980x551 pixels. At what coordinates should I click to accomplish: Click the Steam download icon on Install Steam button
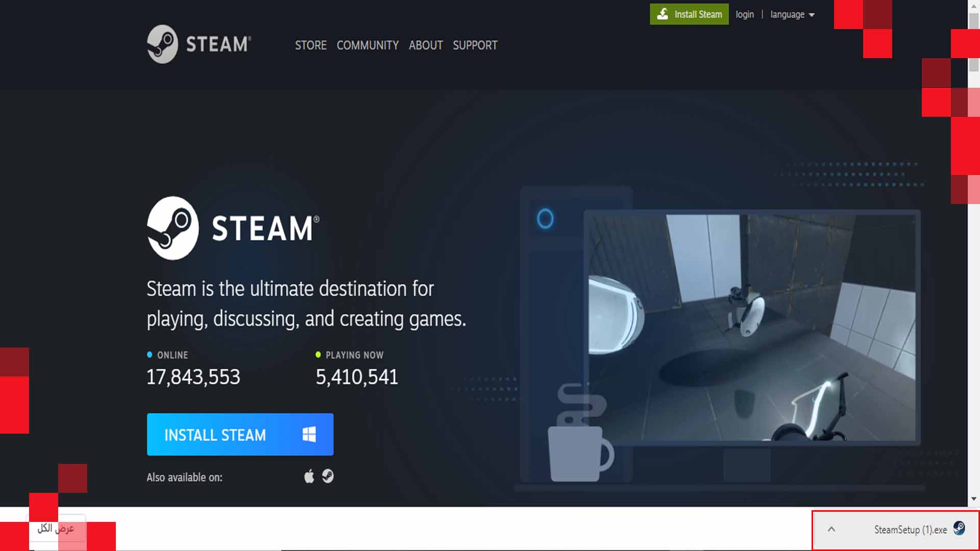[663, 14]
